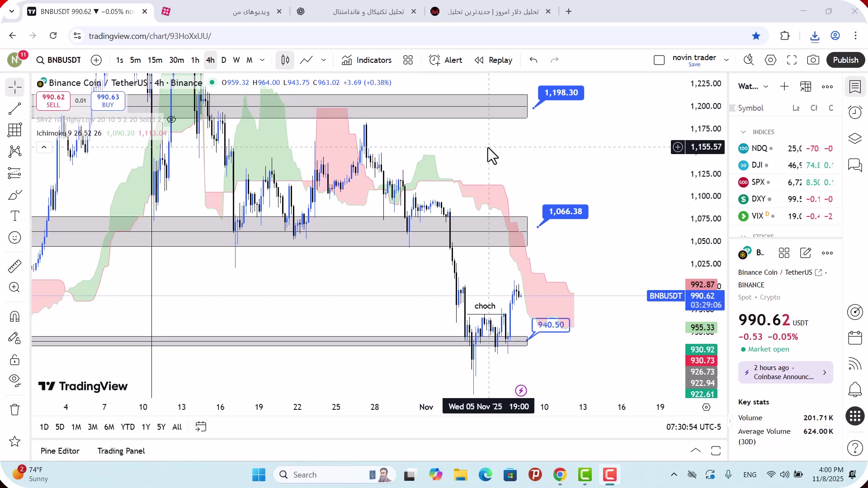Switch to 15m timeframe
The width and height of the screenshot is (868, 488).
point(155,60)
